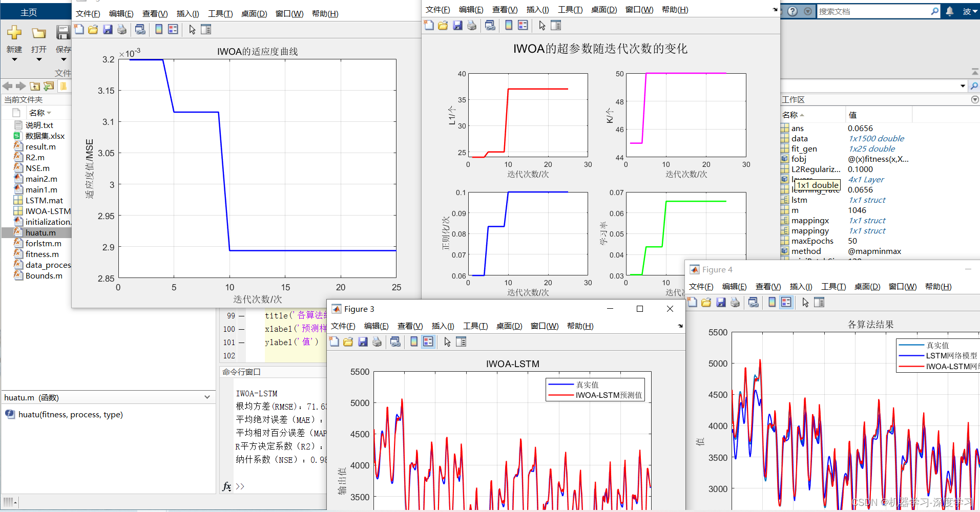
Task: Click Print icon in Figure 3 toolbar
Action: (x=377, y=342)
